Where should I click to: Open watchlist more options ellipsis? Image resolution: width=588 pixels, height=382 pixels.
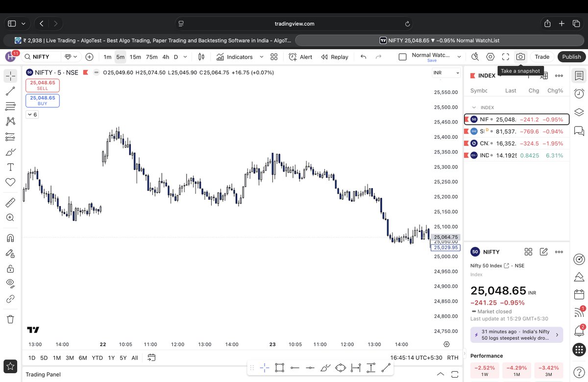(x=559, y=76)
